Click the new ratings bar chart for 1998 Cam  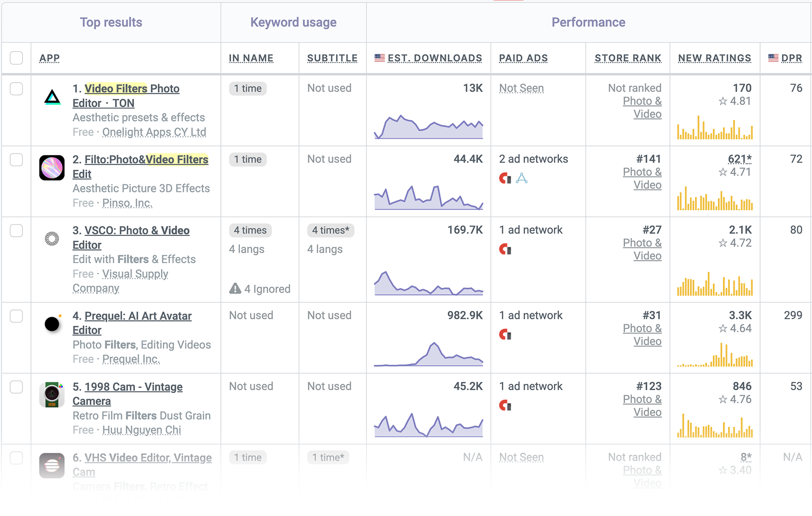click(x=715, y=425)
